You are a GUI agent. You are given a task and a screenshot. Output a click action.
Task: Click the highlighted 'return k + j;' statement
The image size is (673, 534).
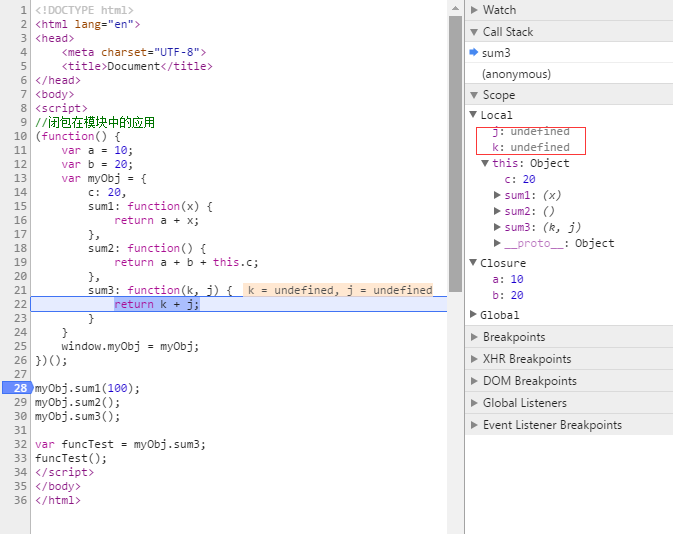click(157, 304)
